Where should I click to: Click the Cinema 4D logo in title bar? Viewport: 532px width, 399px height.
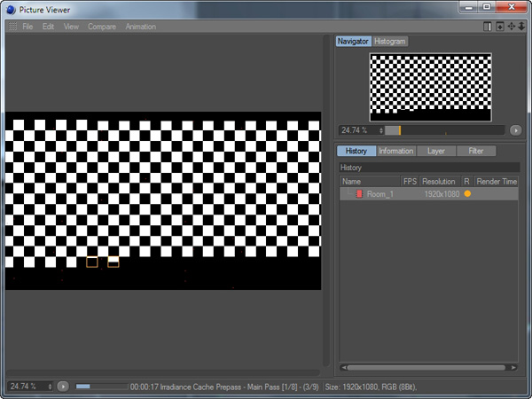[x=12, y=9]
